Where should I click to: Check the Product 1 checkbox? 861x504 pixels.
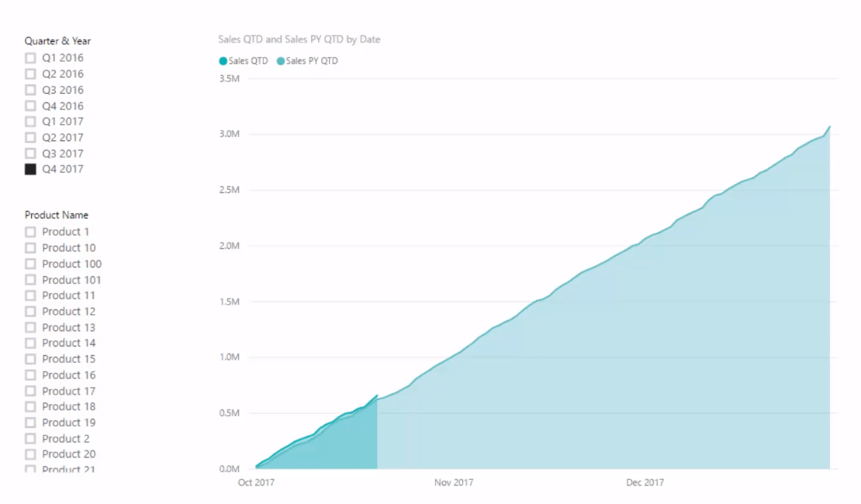pos(30,233)
